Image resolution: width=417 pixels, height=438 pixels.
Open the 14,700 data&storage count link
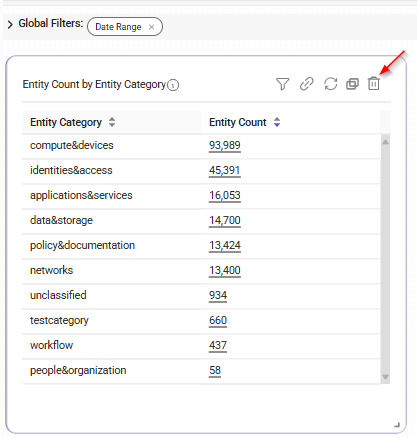[x=225, y=221]
